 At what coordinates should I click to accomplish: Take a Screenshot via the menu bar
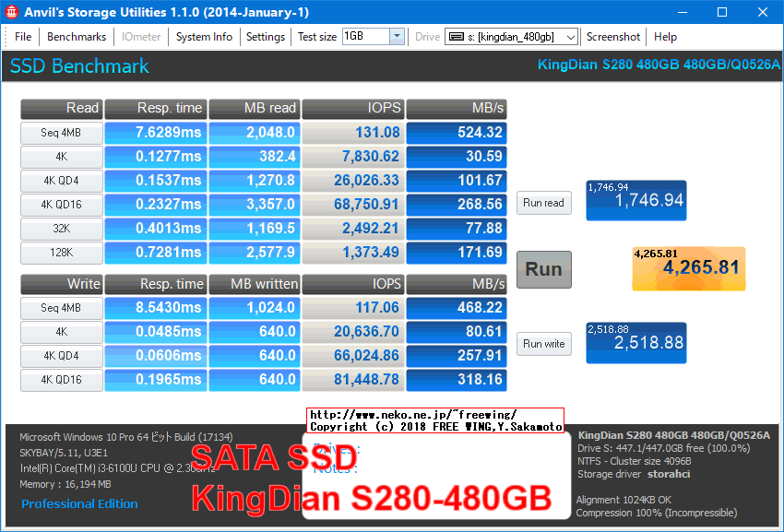click(x=612, y=37)
